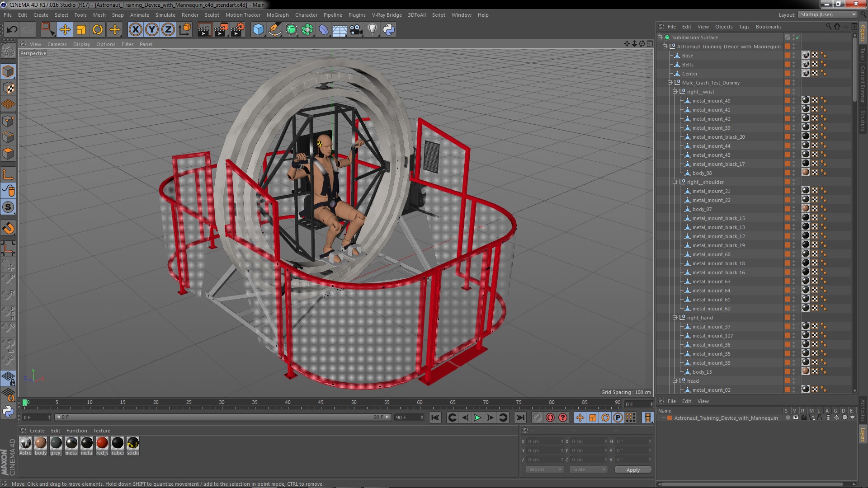Image resolution: width=868 pixels, height=488 pixels.
Task: Open the Layout Startup dropdown
Action: point(827,14)
